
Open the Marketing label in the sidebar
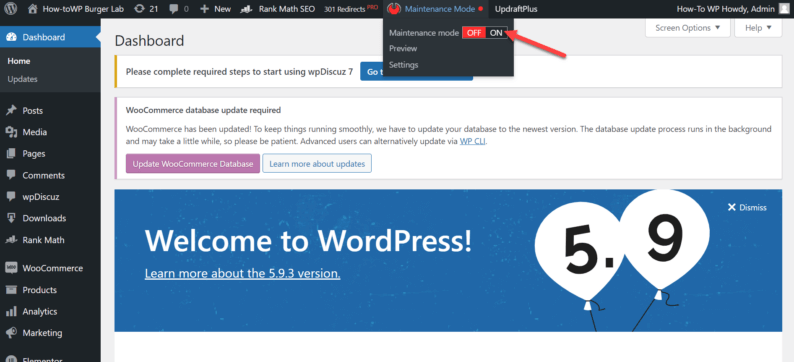point(43,333)
